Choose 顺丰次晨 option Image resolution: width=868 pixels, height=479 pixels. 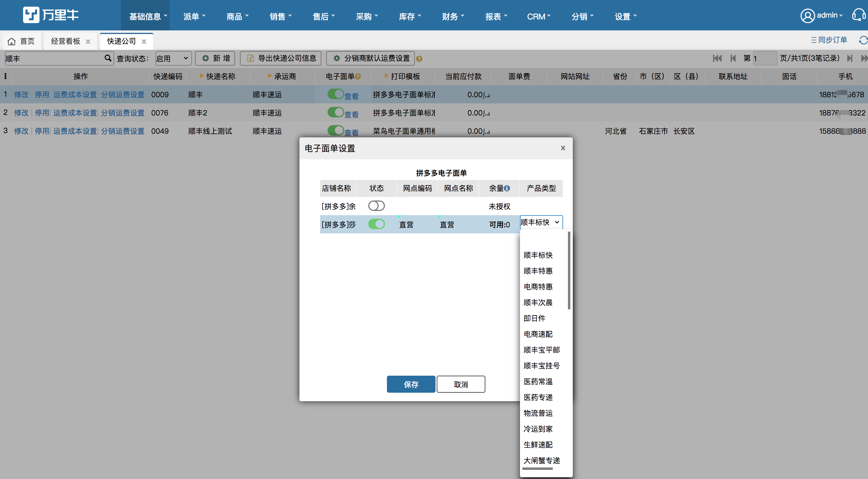pos(538,303)
